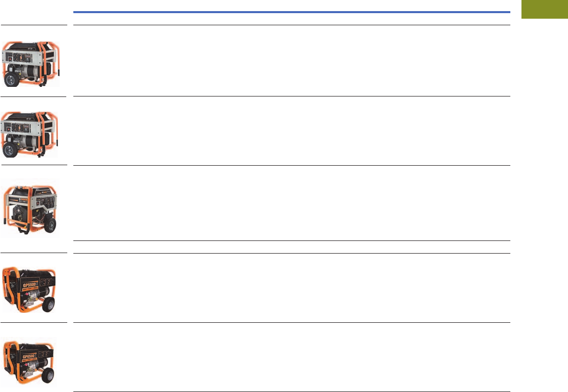Click the GP5500 generator's orange handle frame
Image resolution: width=568 pixels, height=392 pixels.
click(x=9, y=286)
